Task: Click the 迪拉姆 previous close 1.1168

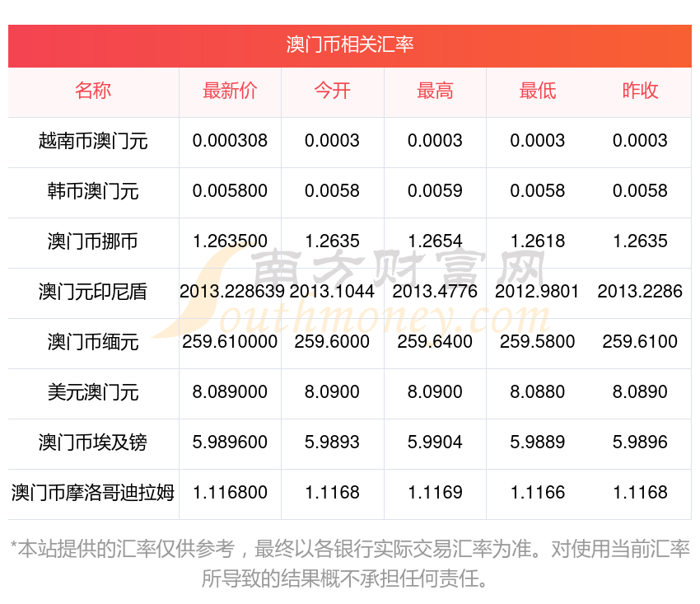Action: pos(640,492)
